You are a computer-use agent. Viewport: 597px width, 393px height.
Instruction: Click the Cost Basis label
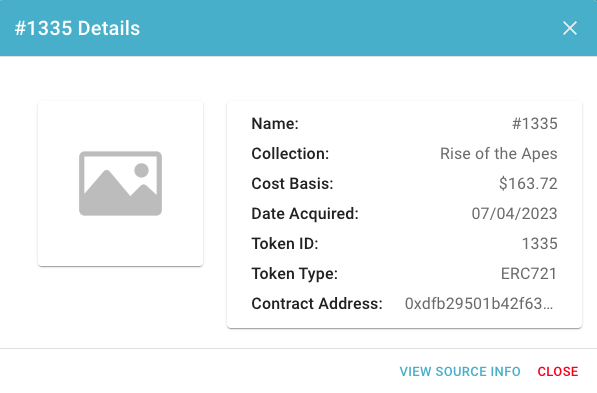point(292,184)
